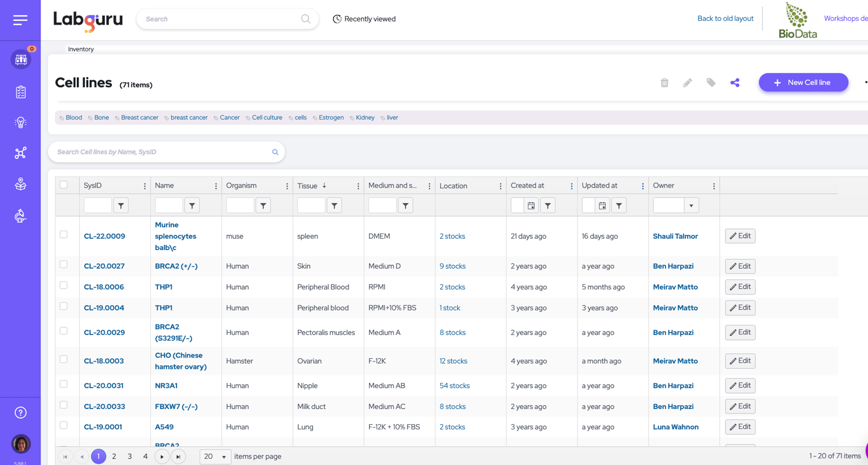Click the pencil edit icon in toolbar

point(688,83)
